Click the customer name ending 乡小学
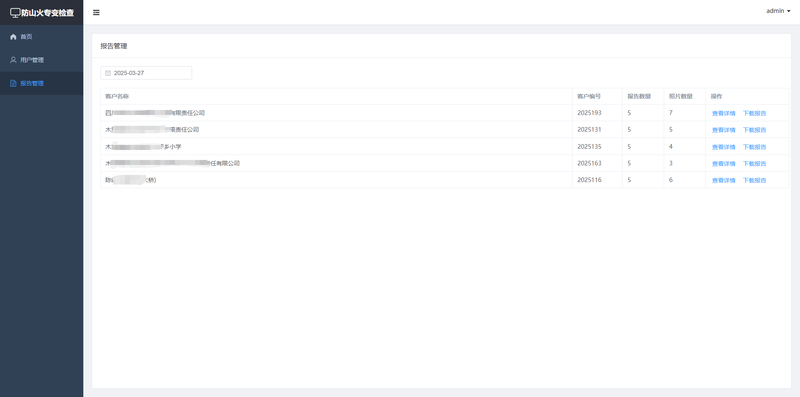This screenshot has height=397, width=800. click(143, 146)
